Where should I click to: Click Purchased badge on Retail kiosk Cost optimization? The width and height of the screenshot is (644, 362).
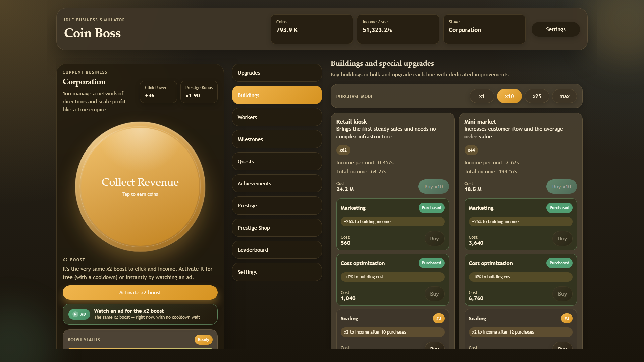[x=431, y=263]
